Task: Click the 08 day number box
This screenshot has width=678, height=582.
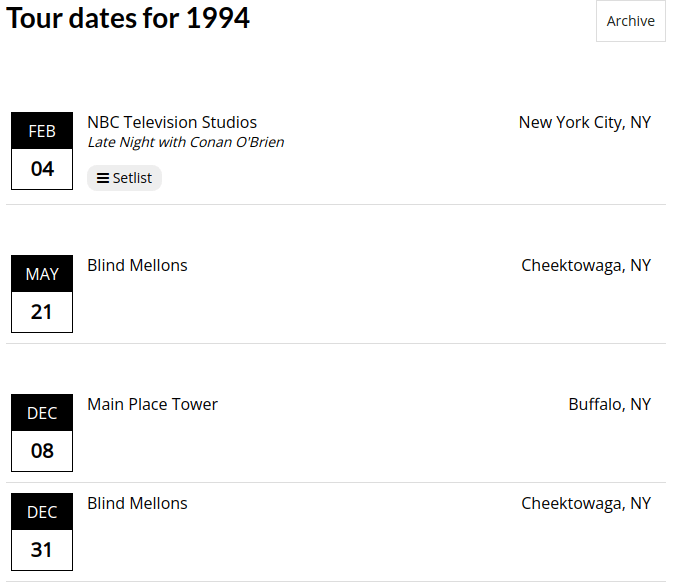Action: [42, 451]
